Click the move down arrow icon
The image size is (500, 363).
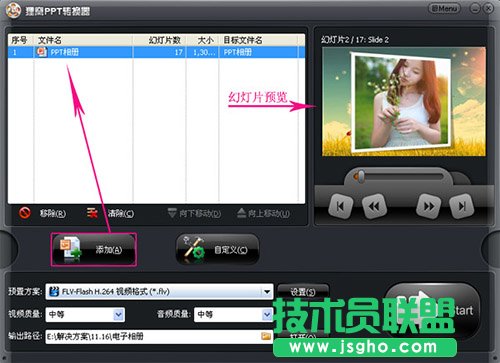coord(172,213)
